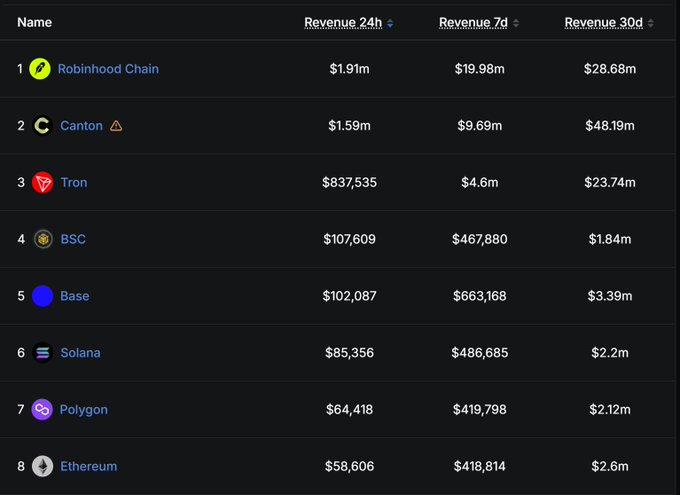680x495 pixels.
Task: Click the Tron logo icon
Action: pyautogui.click(x=42, y=182)
